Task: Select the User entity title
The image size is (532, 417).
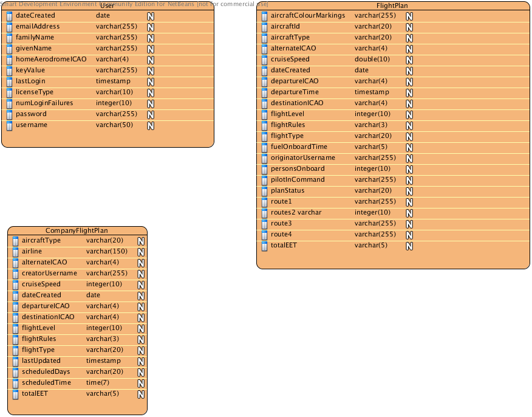Action: (x=107, y=6)
